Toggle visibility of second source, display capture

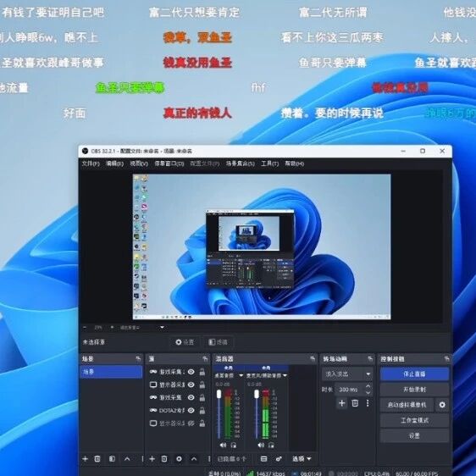coord(191,385)
